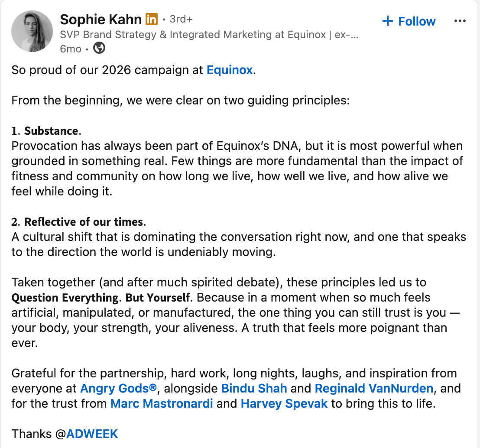Image resolution: width=480 pixels, height=448 pixels.
Task: Visit the Angry Gods® page link
Action: point(118,388)
